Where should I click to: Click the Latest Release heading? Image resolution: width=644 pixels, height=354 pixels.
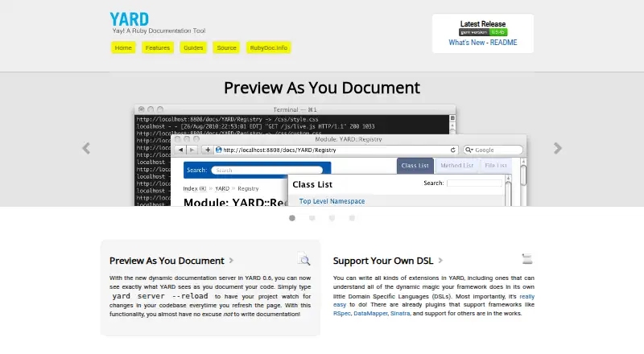click(483, 24)
